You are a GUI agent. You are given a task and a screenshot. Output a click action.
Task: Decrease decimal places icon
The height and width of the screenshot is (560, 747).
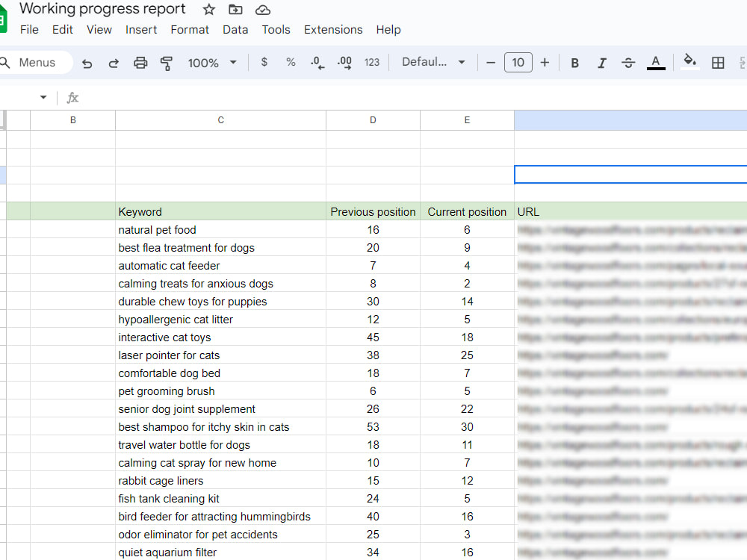[x=317, y=63]
